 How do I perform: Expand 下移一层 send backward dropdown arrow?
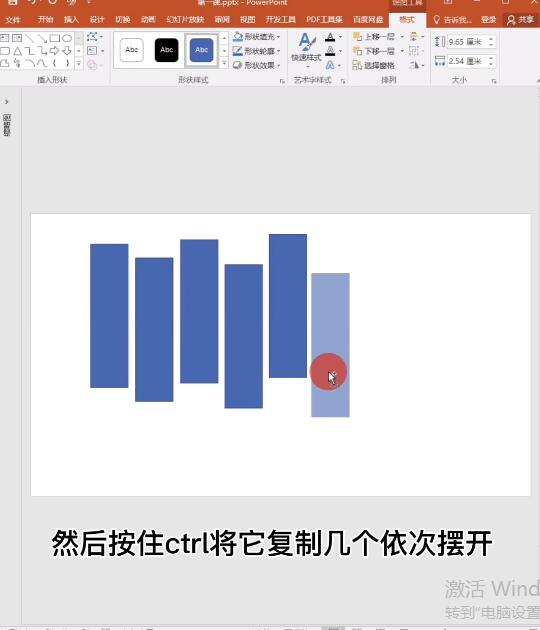402,51
